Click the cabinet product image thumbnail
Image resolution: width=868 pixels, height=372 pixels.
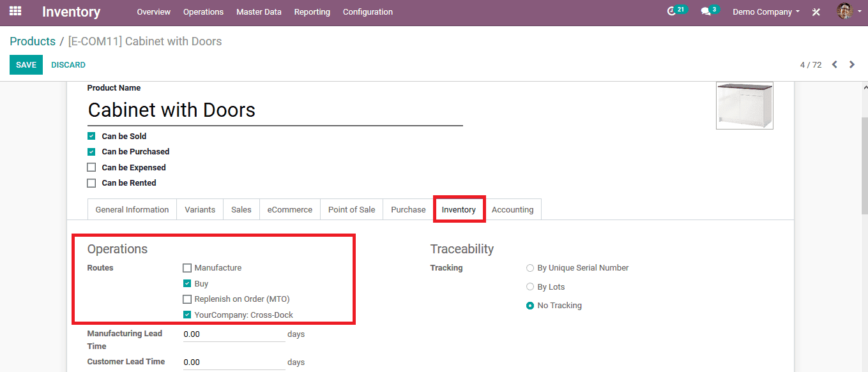(745, 105)
